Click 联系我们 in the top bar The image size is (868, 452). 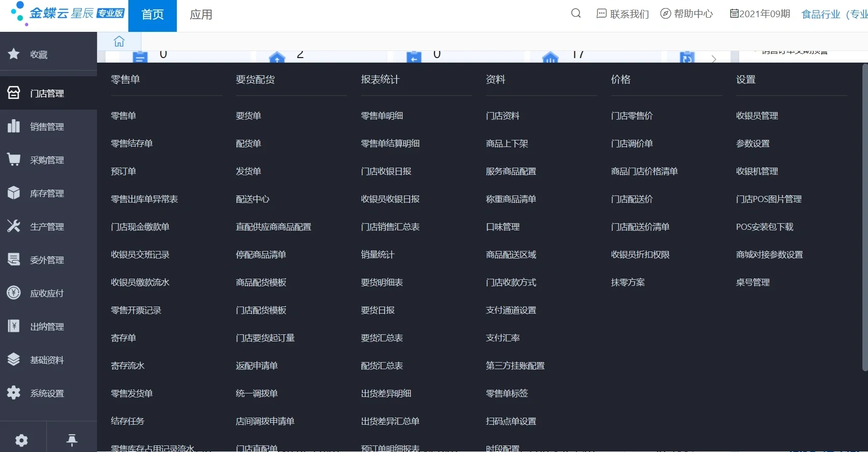[623, 14]
